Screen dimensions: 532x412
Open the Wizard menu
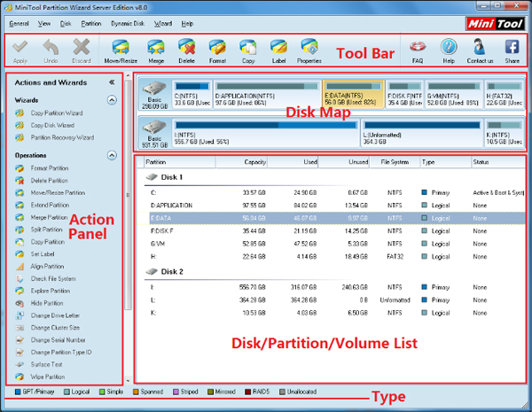[x=163, y=24]
